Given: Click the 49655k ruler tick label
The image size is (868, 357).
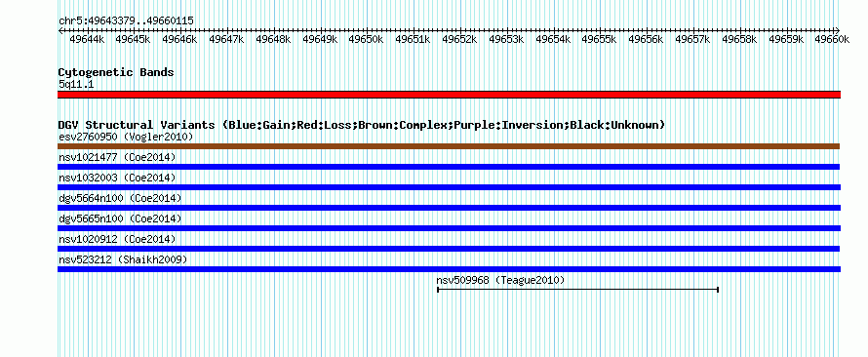Looking at the screenshot, I should [599, 39].
